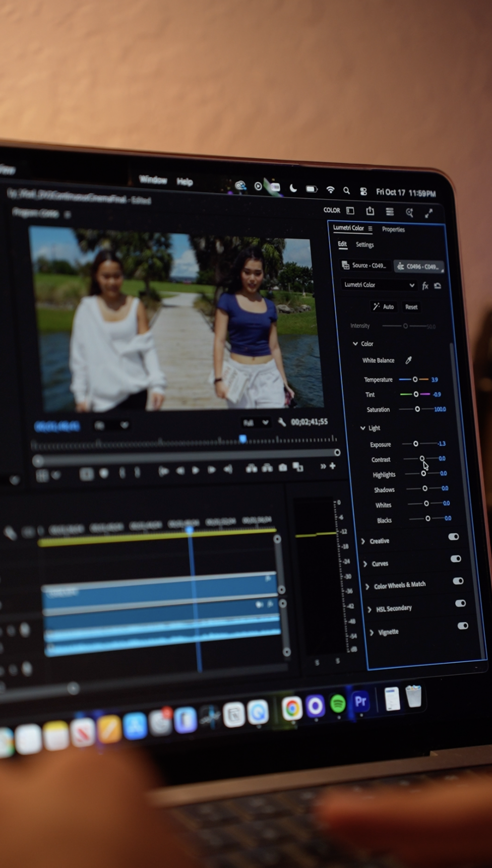Click the Shadows slider handle
The width and height of the screenshot is (492, 868).
[425, 488]
